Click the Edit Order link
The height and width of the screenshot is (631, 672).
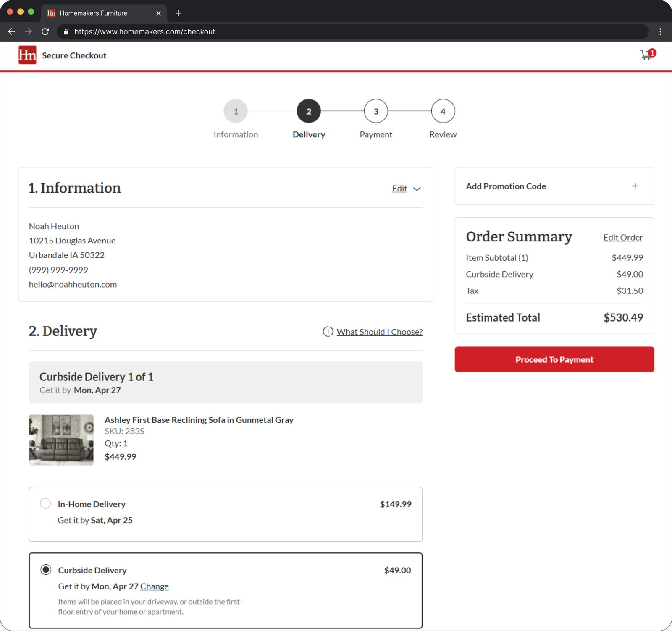tap(623, 238)
